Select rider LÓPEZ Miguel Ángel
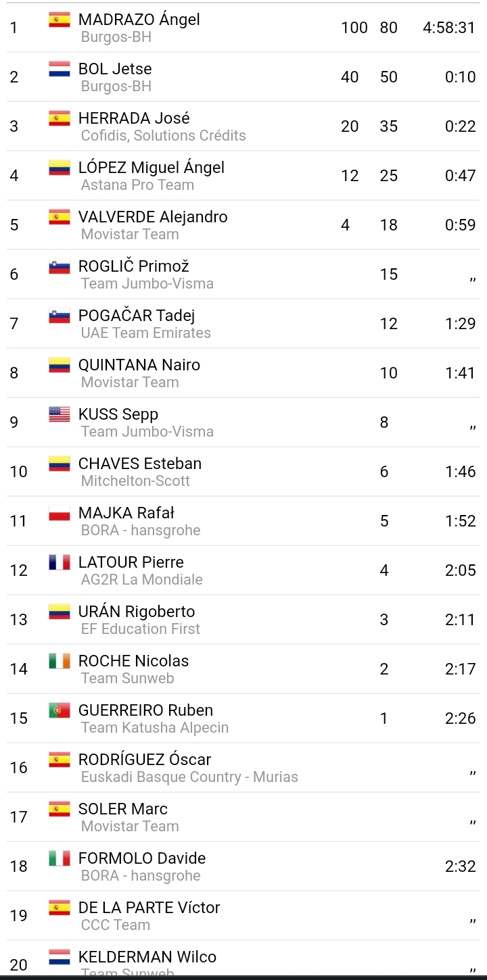Image resolution: width=487 pixels, height=980 pixels. [x=152, y=168]
